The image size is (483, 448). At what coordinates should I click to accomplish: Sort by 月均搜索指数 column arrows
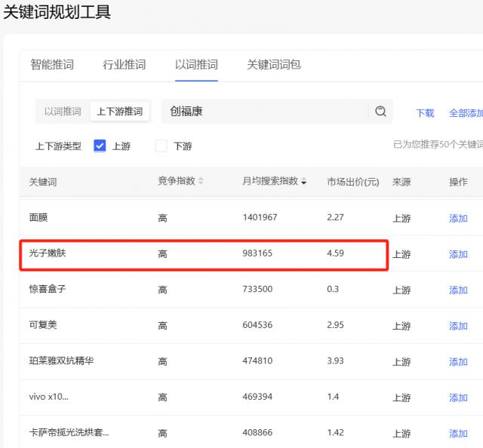click(x=303, y=181)
